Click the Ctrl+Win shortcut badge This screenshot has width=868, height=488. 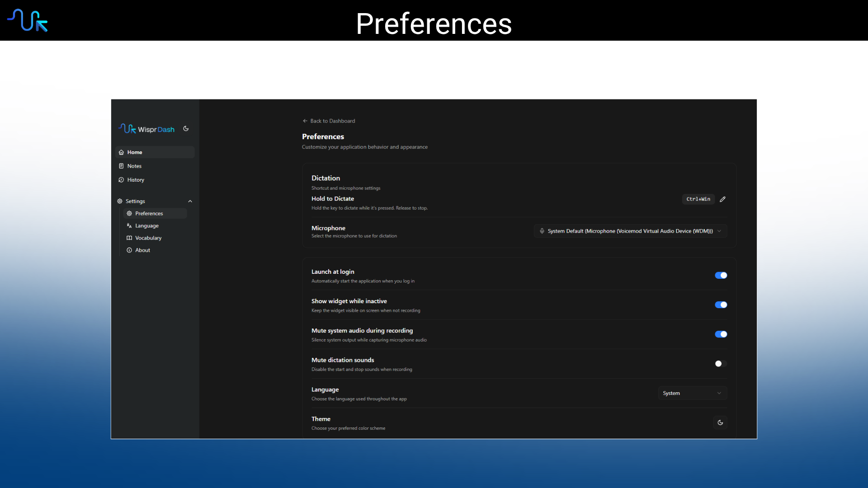click(698, 199)
